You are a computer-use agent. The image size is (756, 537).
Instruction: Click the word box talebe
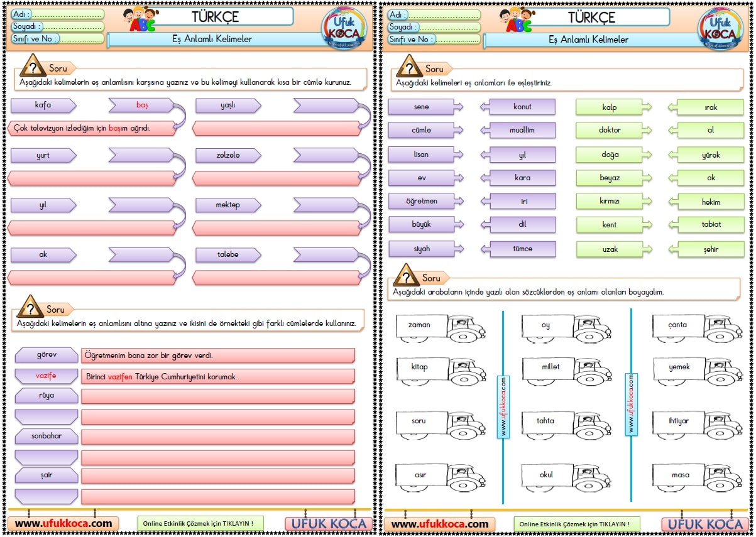pos(228,254)
